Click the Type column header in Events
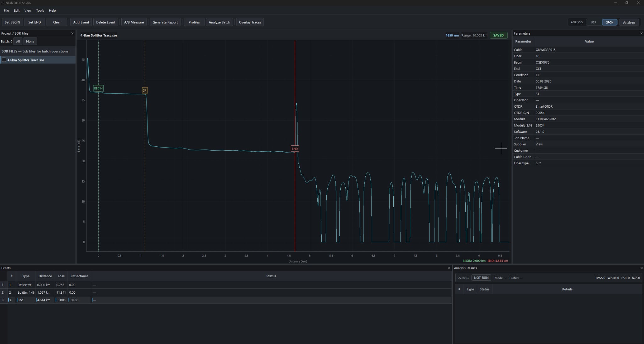Image resolution: width=644 pixels, height=344 pixels. tap(26, 276)
